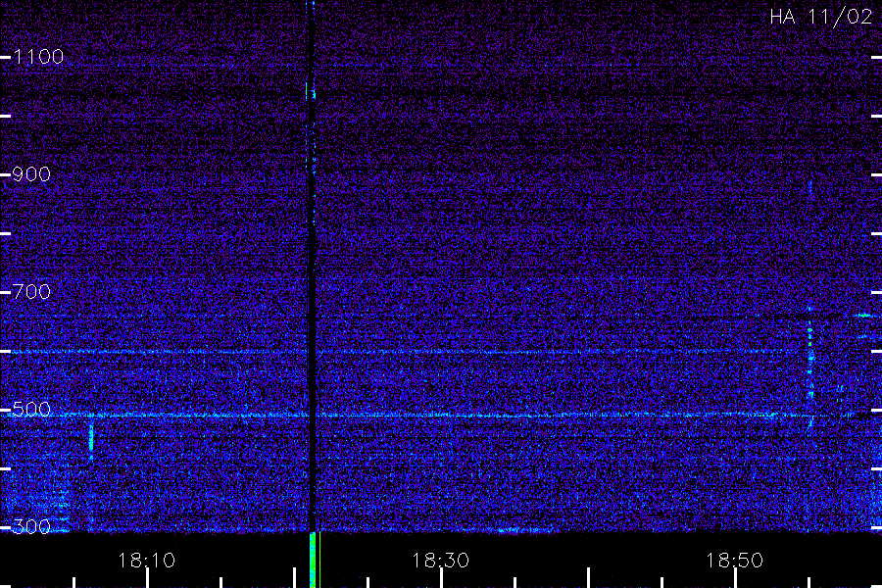The height and width of the screenshot is (588, 882).
Task: Click the HA 11/02 label
Action: tap(820, 17)
